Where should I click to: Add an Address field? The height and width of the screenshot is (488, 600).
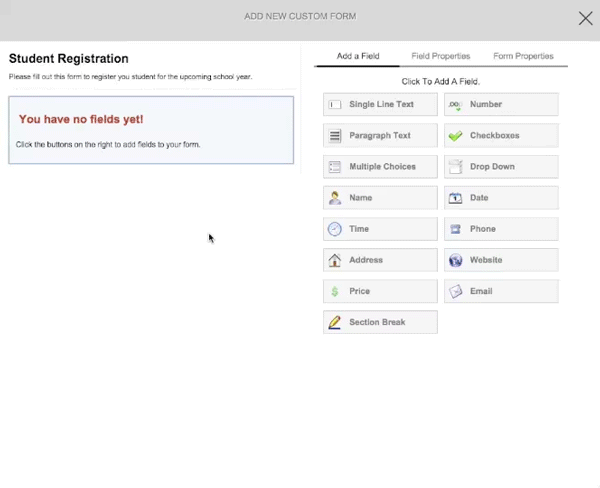(x=380, y=260)
